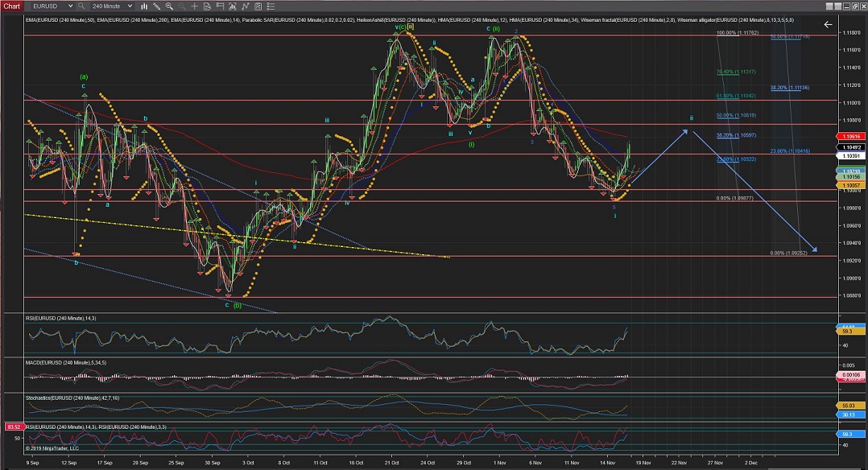This screenshot has width=868, height=470.
Task: Click the zoom out magnifier
Action: [181, 6]
